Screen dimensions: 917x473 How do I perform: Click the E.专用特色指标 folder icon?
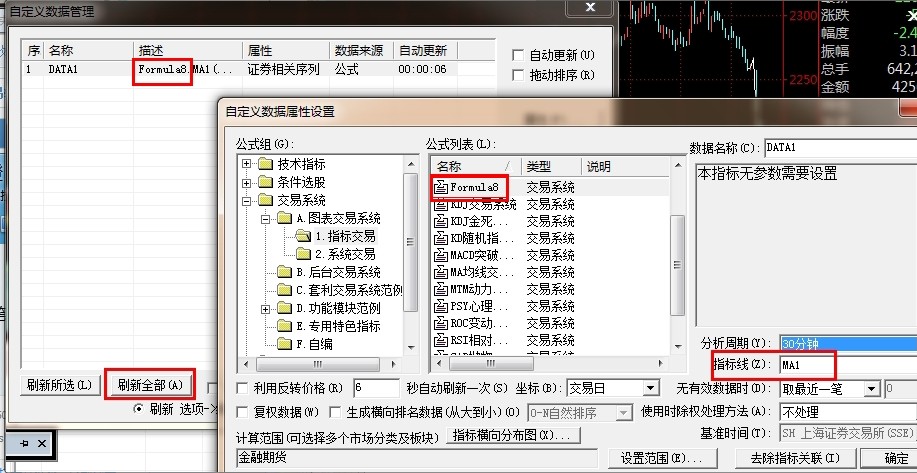(x=284, y=326)
